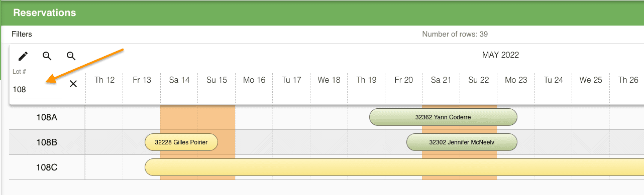Select lot row 108B

coord(47,142)
